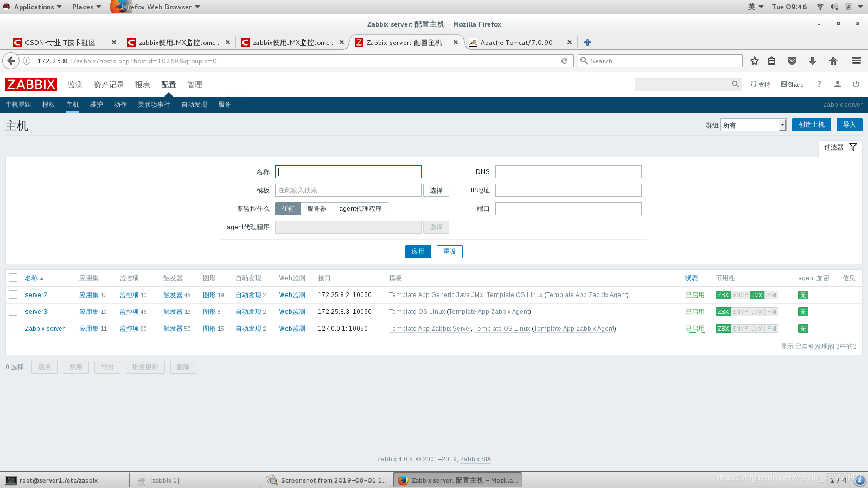The image size is (868, 488).
Task: Click the 重设 filter button
Action: (450, 252)
